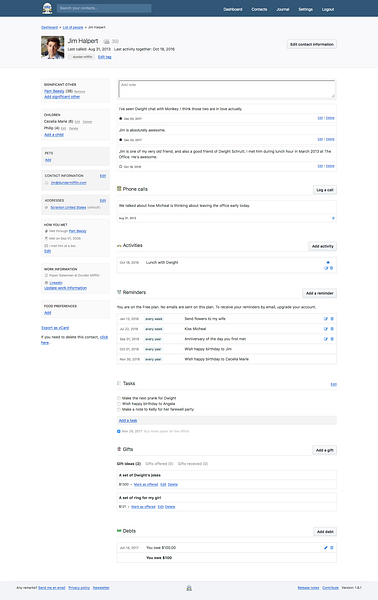This screenshot has height=600, width=378.
Task: Trash the 'Send flowers to my wife' reminder
Action: tap(332, 319)
